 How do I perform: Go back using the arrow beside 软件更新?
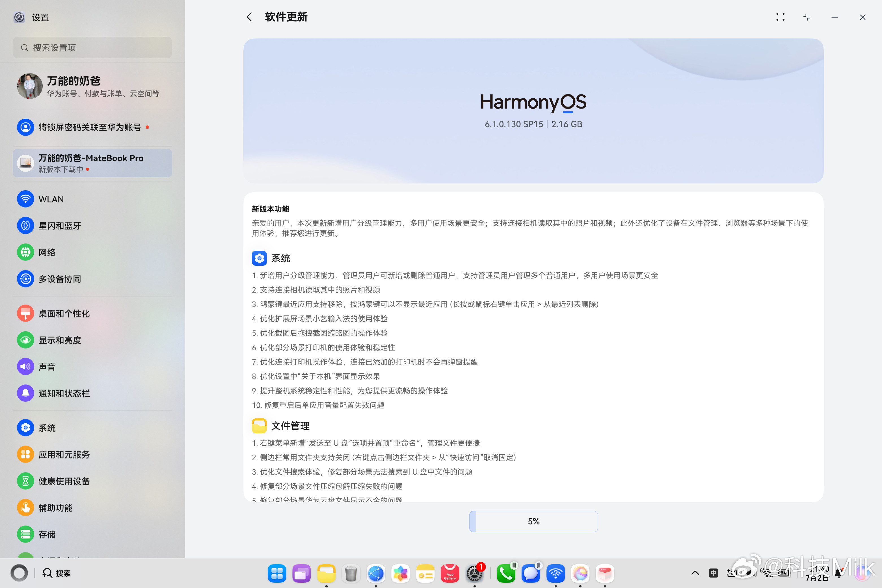pyautogui.click(x=249, y=17)
